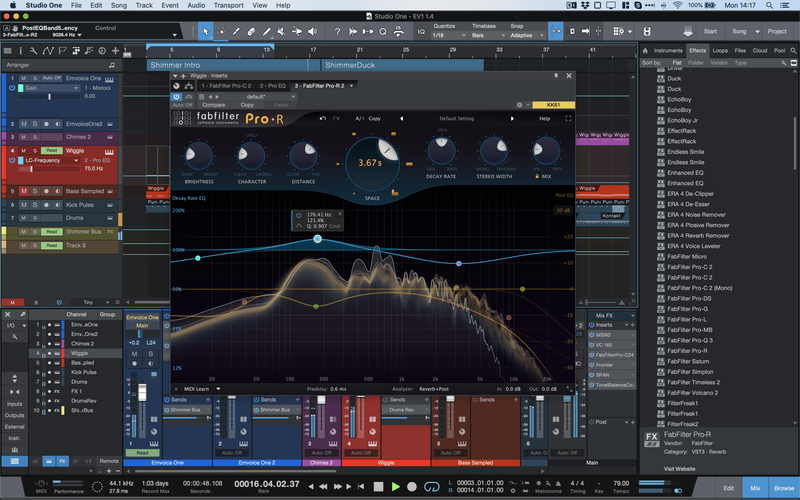Mute the Bass Sampled track

tap(23, 191)
